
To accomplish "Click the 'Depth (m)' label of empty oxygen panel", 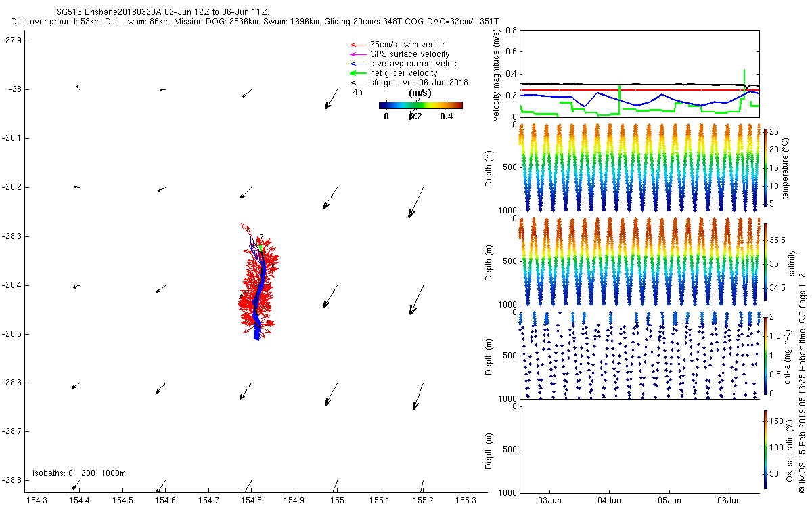I will [x=489, y=450].
